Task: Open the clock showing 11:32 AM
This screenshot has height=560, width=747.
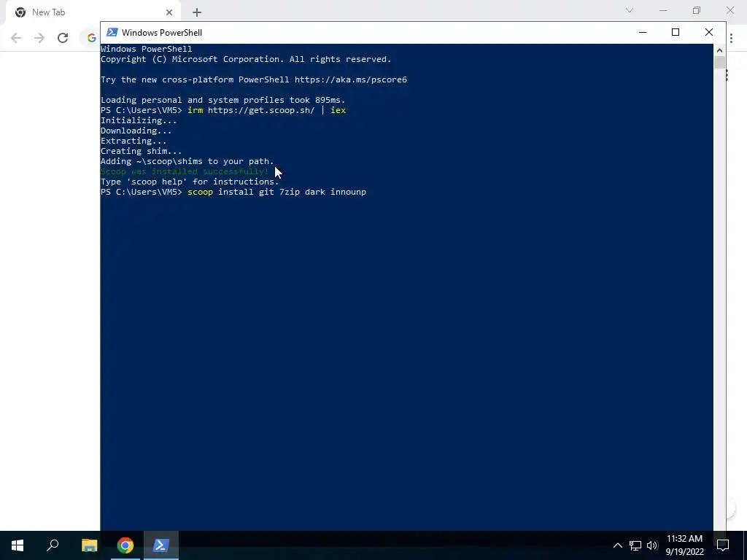Action: [684, 545]
